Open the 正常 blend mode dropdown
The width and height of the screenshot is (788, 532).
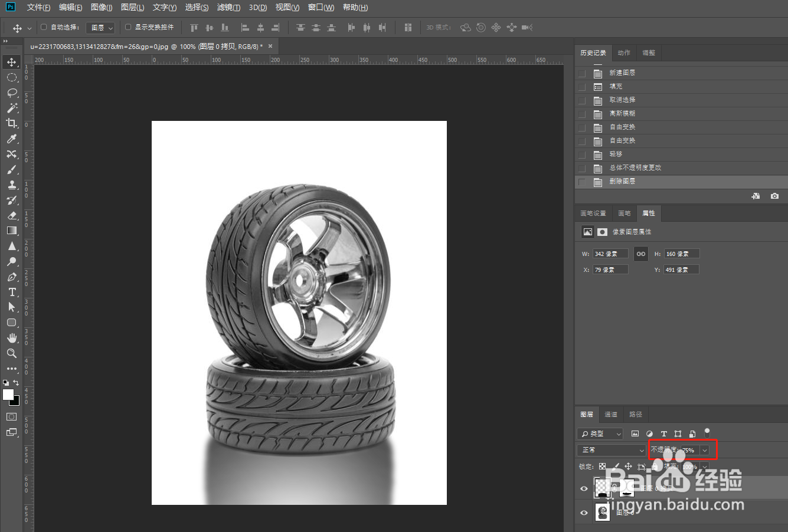click(612, 450)
